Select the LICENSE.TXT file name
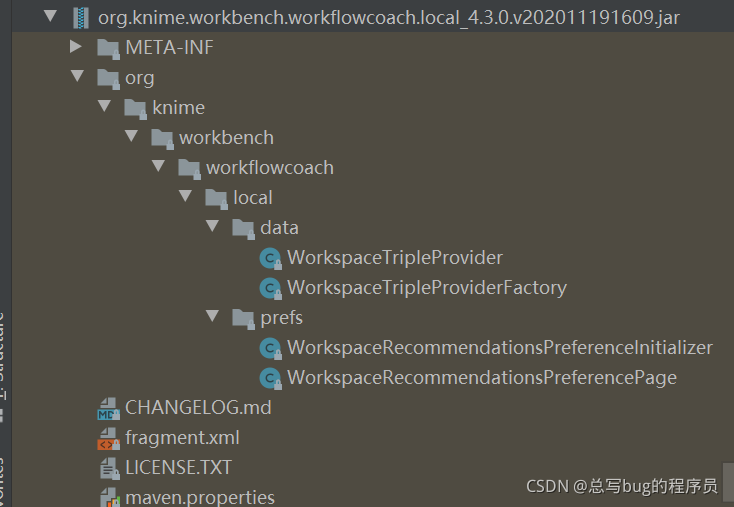 [x=178, y=467]
